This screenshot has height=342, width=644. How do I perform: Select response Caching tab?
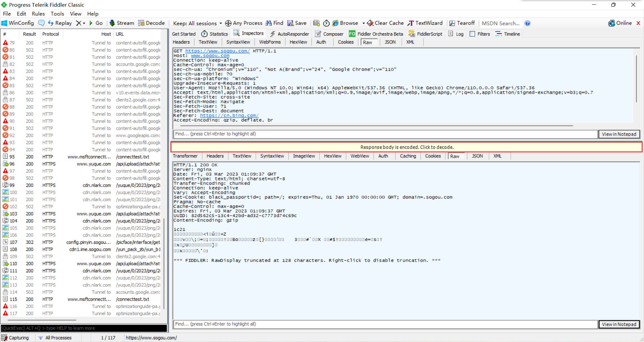coord(408,156)
